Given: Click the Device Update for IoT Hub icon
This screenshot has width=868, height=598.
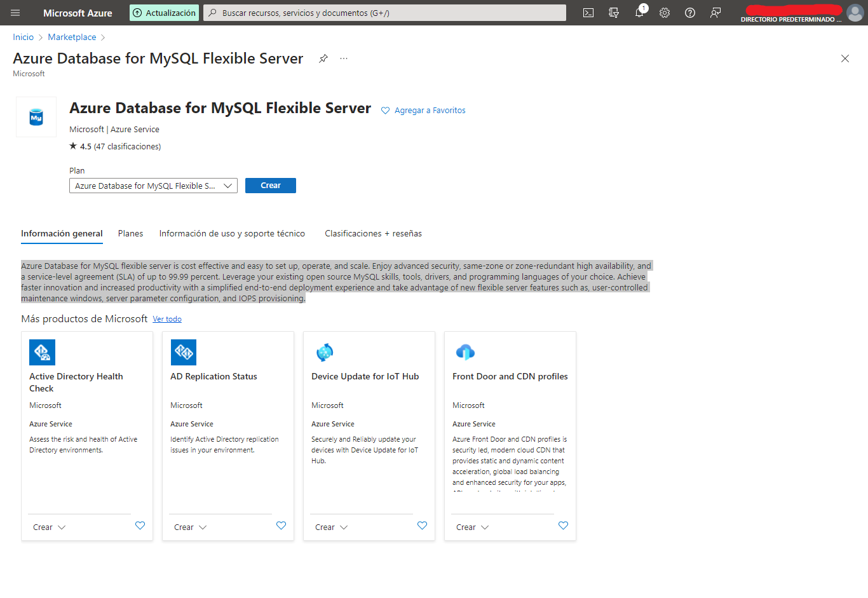Looking at the screenshot, I should point(325,352).
